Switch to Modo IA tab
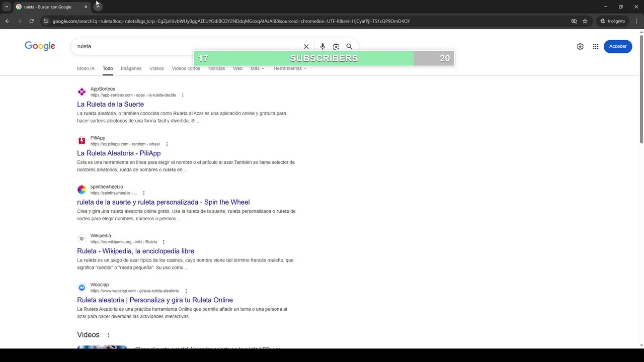This screenshot has width=644, height=362. (x=86, y=68)
